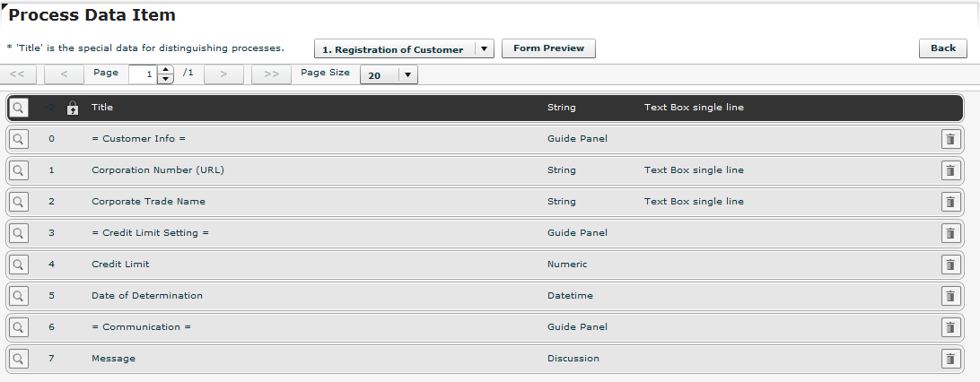Trash the Message discussion item
The width and height of the screenshot is (980, 382).
click(x=950, y=359)
